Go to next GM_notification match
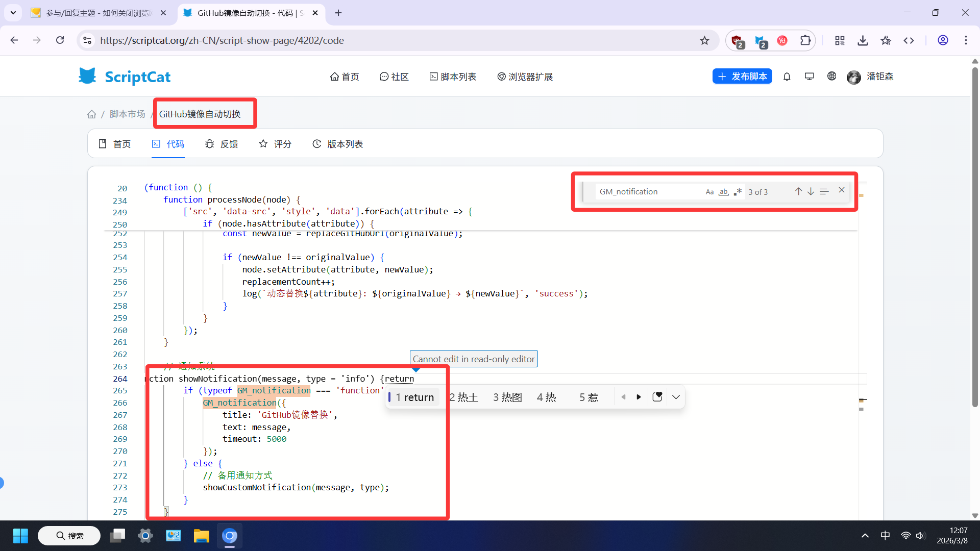The width and height of the screenshot is (980, 551). pyautogui.click(x=811, y=191)
